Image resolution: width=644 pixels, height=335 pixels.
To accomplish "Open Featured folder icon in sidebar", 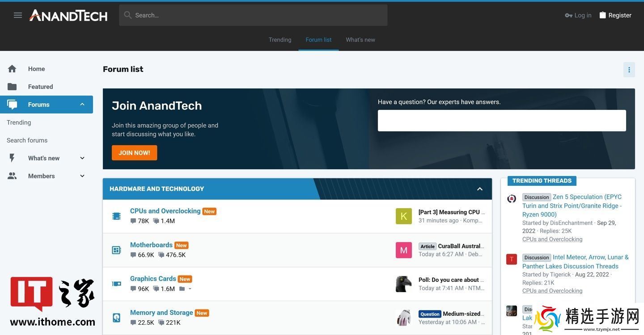I will [12, 87].
